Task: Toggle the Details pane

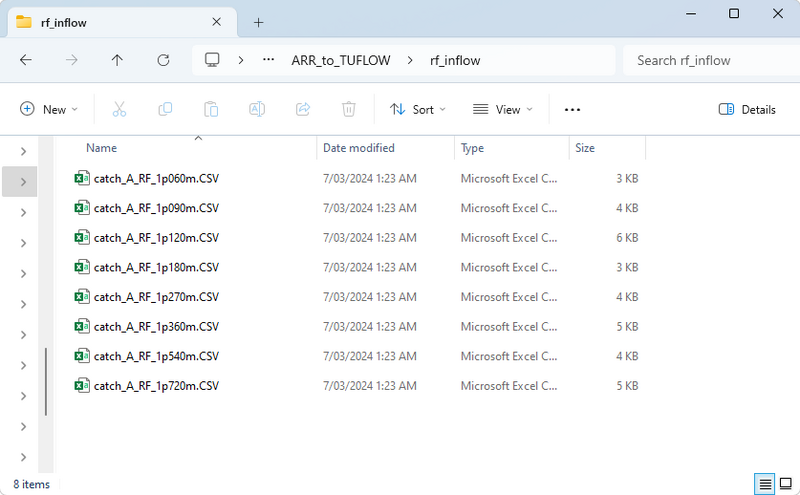Action: click(747, 109)
